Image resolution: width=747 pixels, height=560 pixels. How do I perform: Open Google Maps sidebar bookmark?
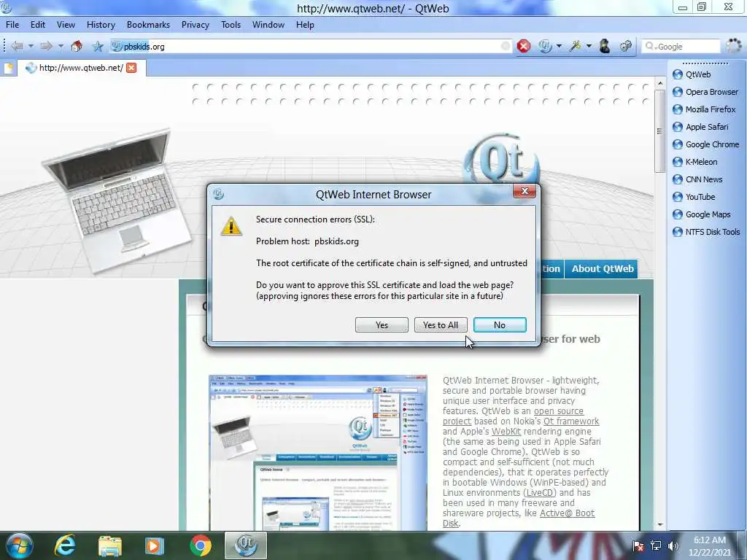click(x=701, y=214)
